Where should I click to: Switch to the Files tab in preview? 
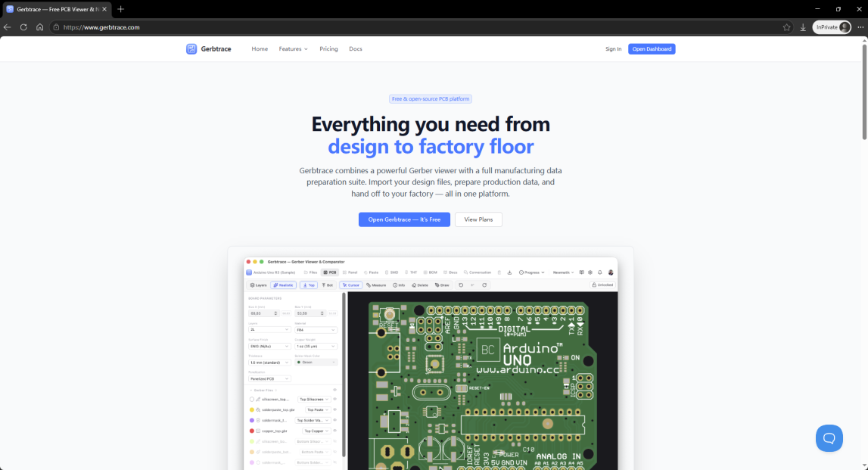(x=310, y=272)
